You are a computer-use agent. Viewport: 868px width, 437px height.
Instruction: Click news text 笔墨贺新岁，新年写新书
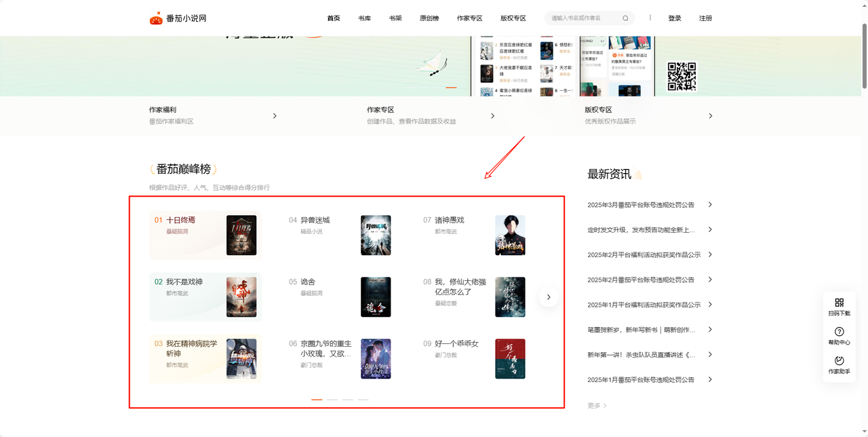pos(641,330)
